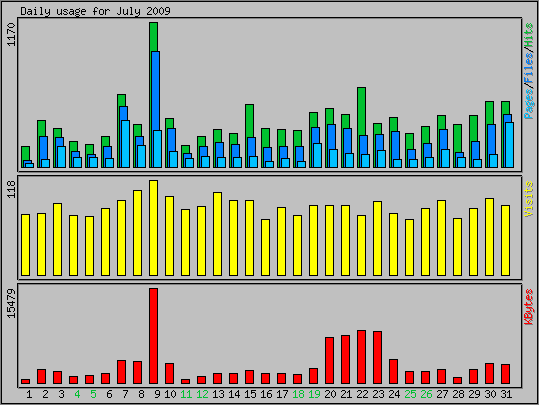
Task: Select day 7 on the x-axis
Action: pos(125,394)
